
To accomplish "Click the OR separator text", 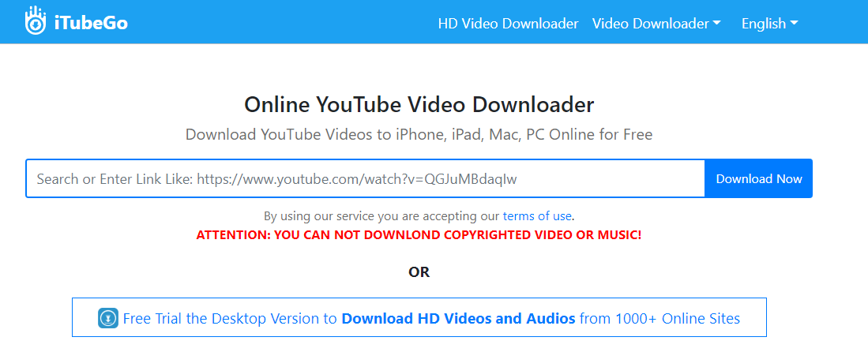I will click(419, 272).
